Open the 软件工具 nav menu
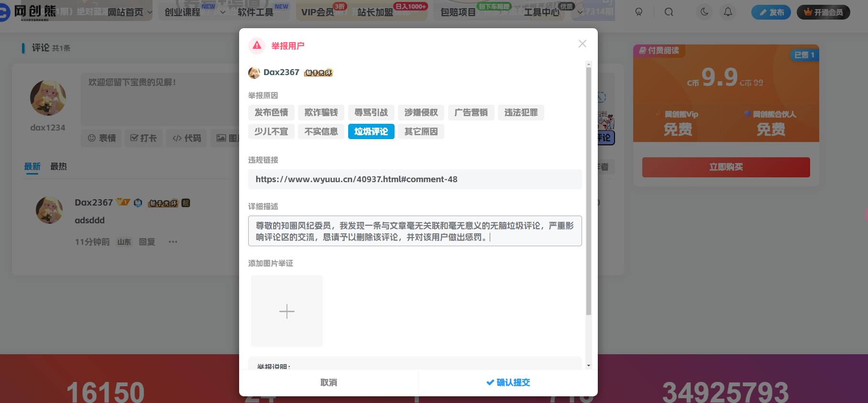The width and height of the screenshot is (868, 403). point(256,12)
